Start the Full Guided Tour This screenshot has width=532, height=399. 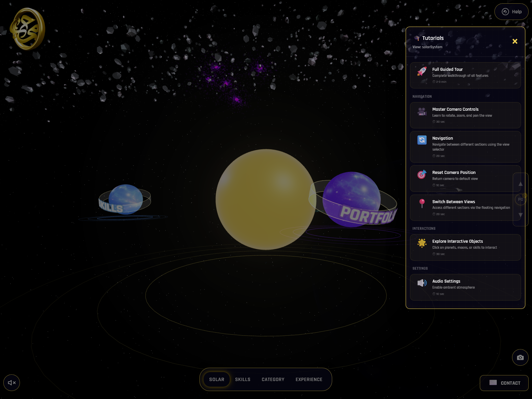click(x=465, y=75)
